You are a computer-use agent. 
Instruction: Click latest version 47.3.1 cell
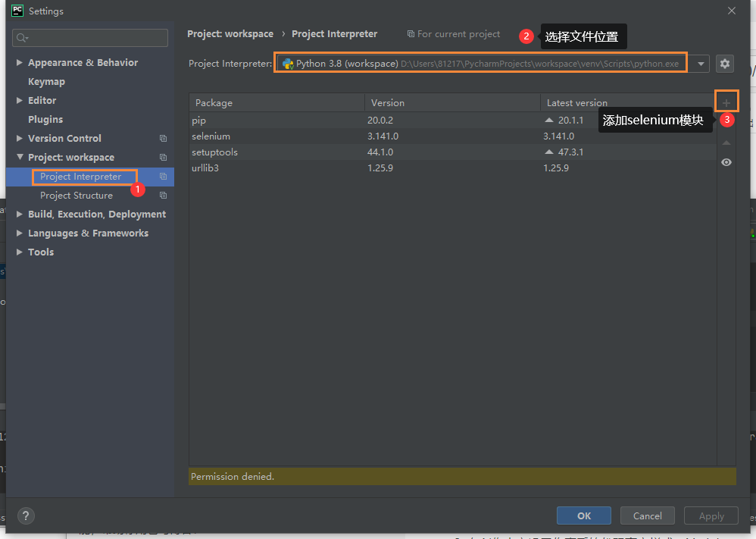(570, 152)
